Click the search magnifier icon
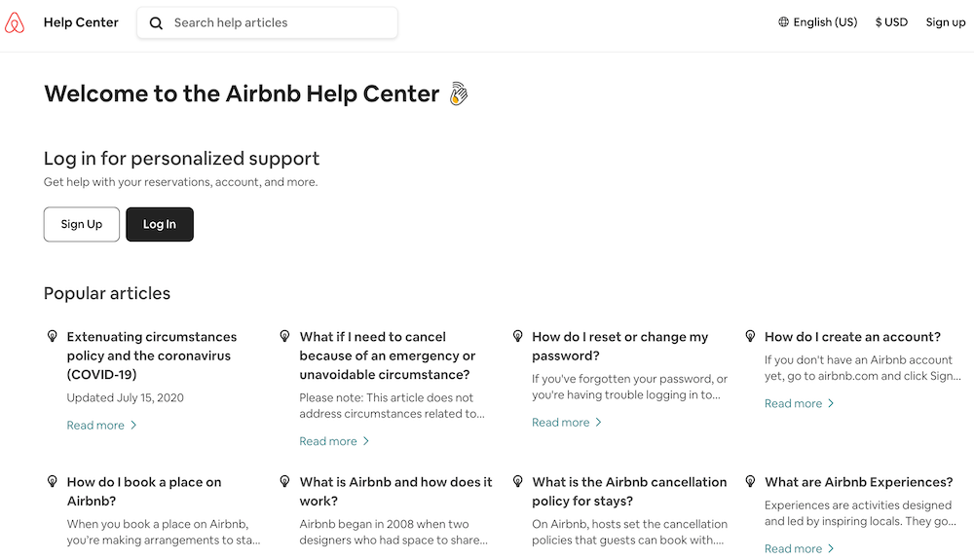974x560 pixels. [x=156, y=23]
